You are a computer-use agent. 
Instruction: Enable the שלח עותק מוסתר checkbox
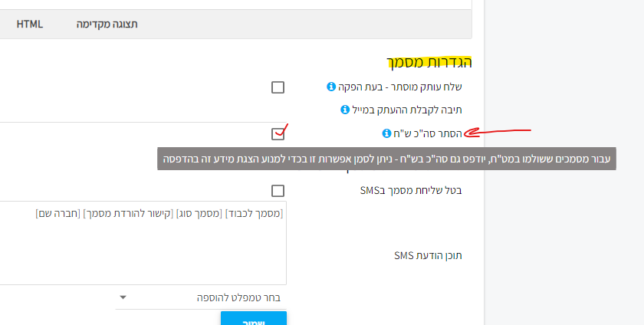[x=278, y=87]
